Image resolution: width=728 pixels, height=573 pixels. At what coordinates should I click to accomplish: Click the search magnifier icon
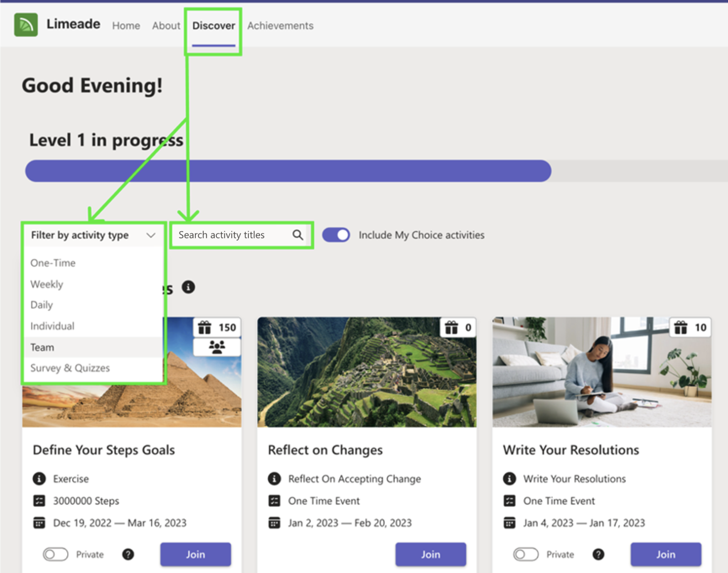298,235
